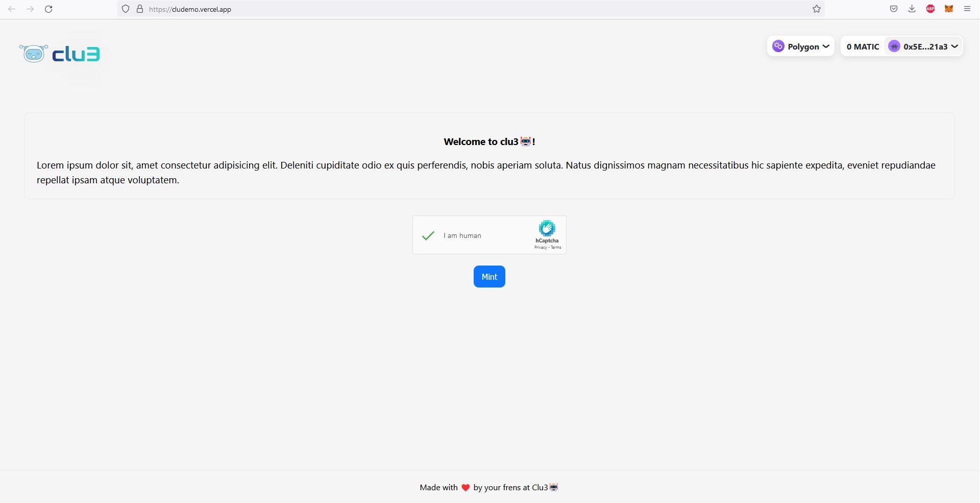Open the Adblock Plus extension
Viewport: 980px width, 503px height.
tap(930, 9)
